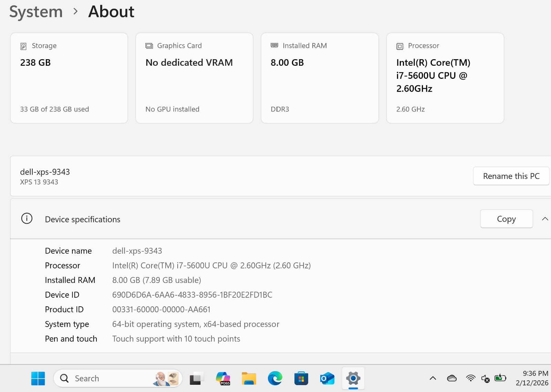
Task: Click the Device ID value 690D6D6A
Action: click(x=192, y=295)
